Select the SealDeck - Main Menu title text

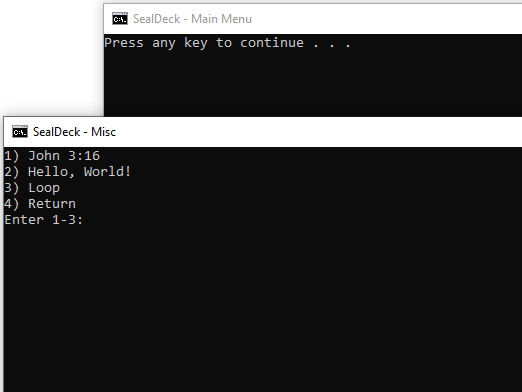(192, 19)
